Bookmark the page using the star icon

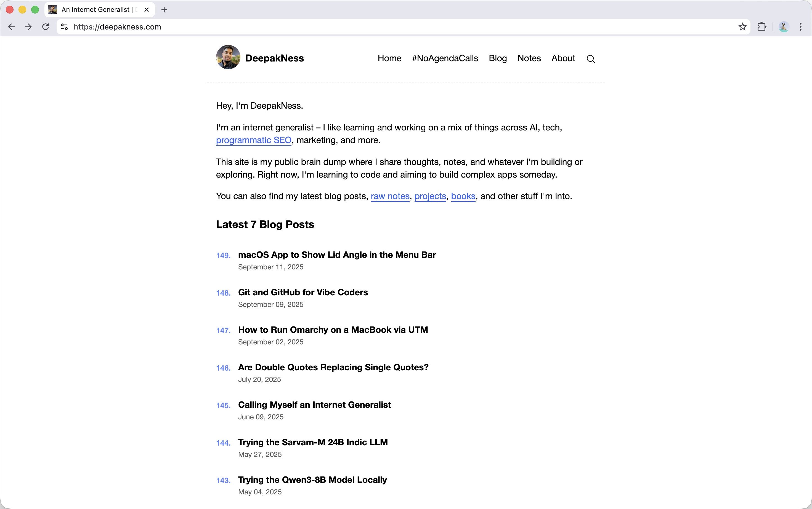(742, 26)
